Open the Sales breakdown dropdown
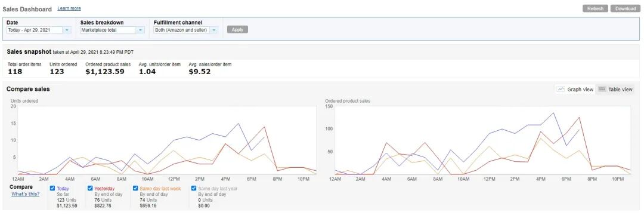 point(112,30)
